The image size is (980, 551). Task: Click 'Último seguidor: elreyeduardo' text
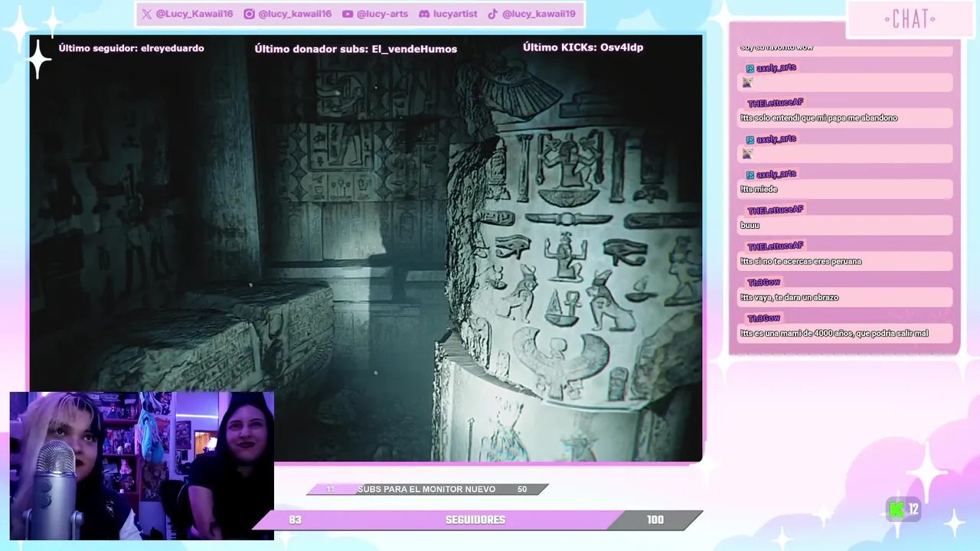point(131,48)
